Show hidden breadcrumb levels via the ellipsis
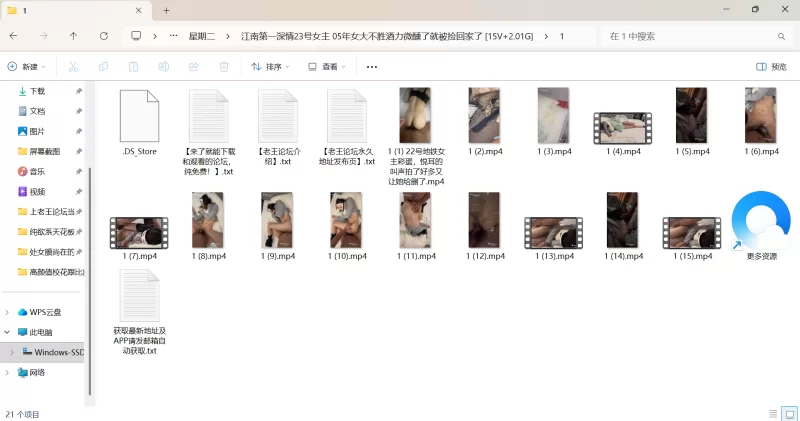The height and width of the screenshot is (421, 800). tap(173, 36)
